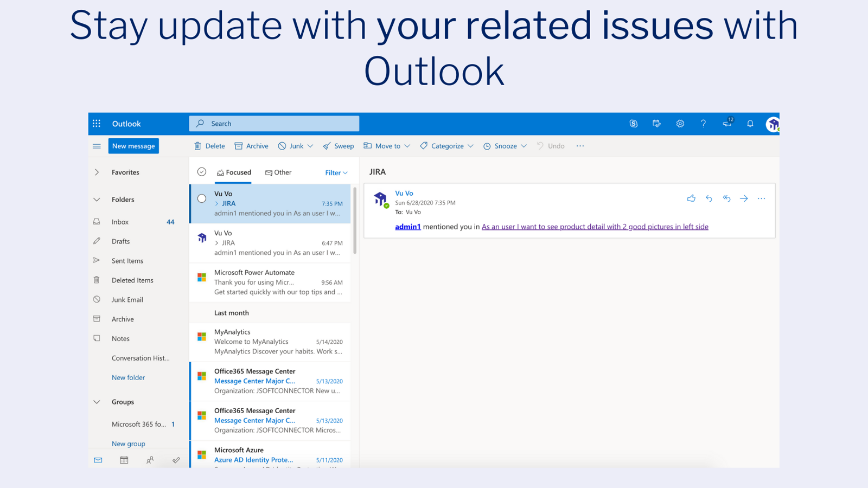Click the message list scrollbar
Viewport: 868px width, 488px height.
(x=355, y=220)
